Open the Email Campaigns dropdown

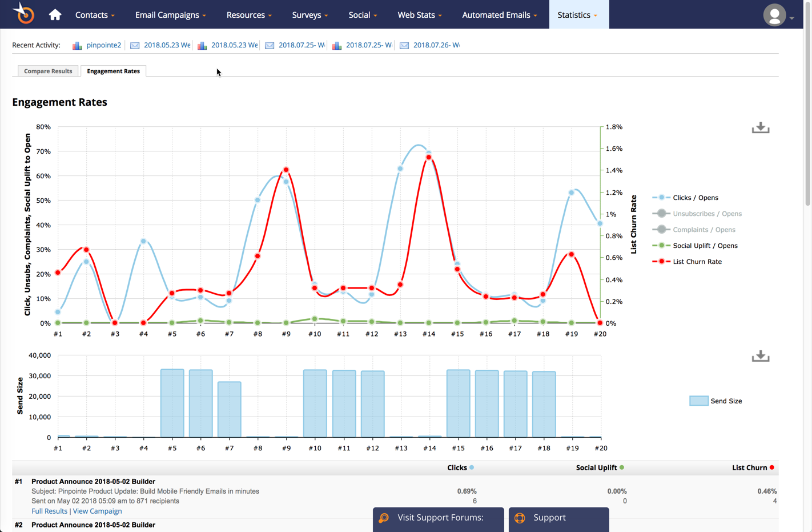(170, 15)
